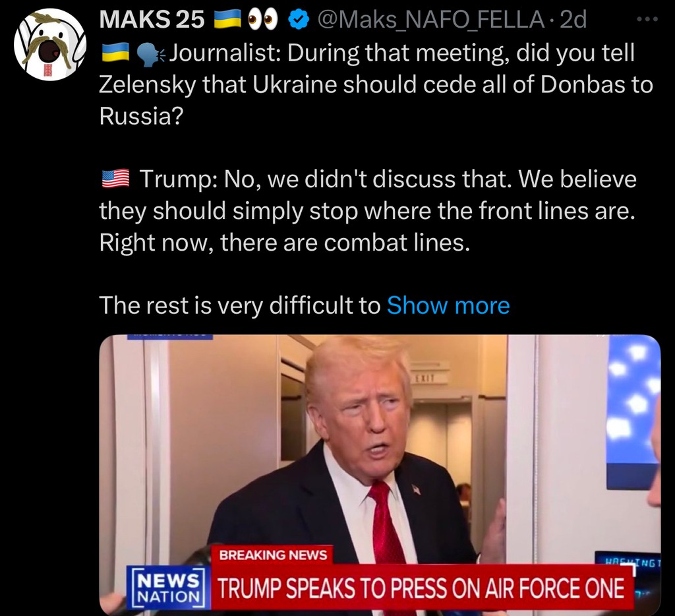Click the Trump Speaks to Press headline bar
Image resolution: width=675 pixels, height=616 pixels.
pos(421,588)
